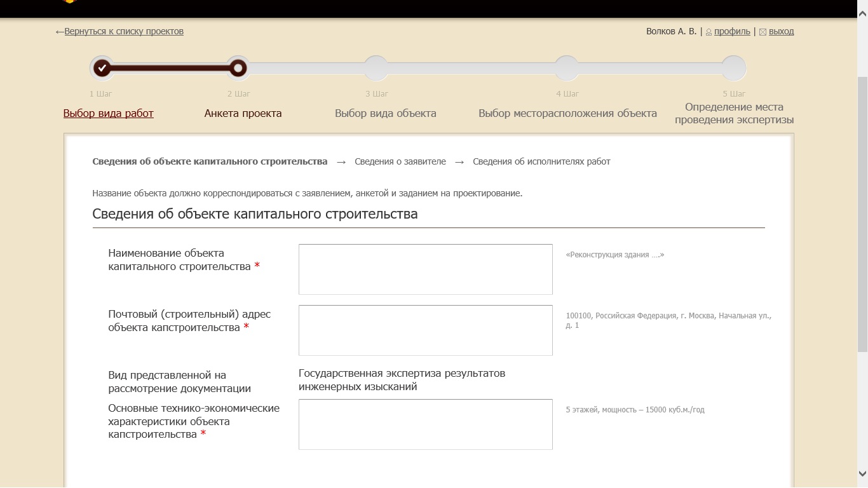Go back via 'Вернуться к списку проектов' link
The height and width of the screenshot is (488, 868).
coord(124,31)
